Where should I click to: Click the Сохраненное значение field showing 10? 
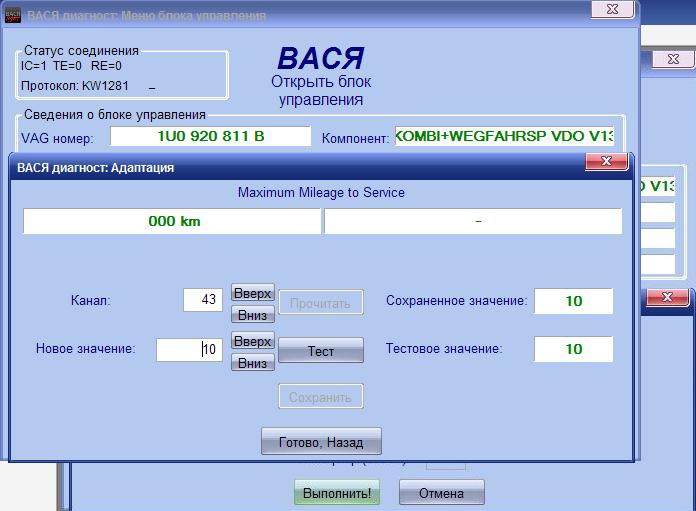point(573,301)
